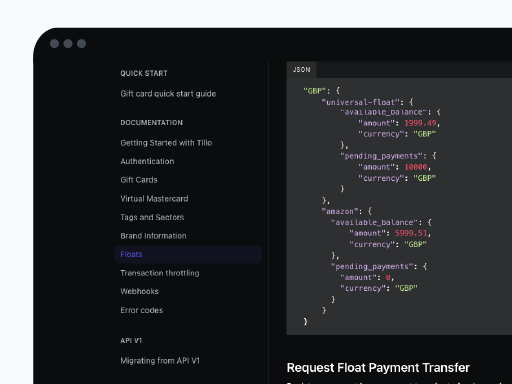Click the QUICK START section heading
The height and width of the screenshot is (384, 512).
[144, 73]
